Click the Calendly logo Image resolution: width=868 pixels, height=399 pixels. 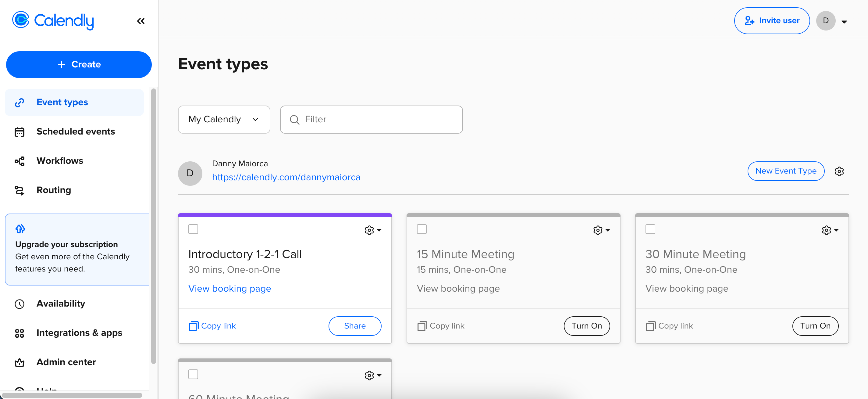click(x=53, y=20)
